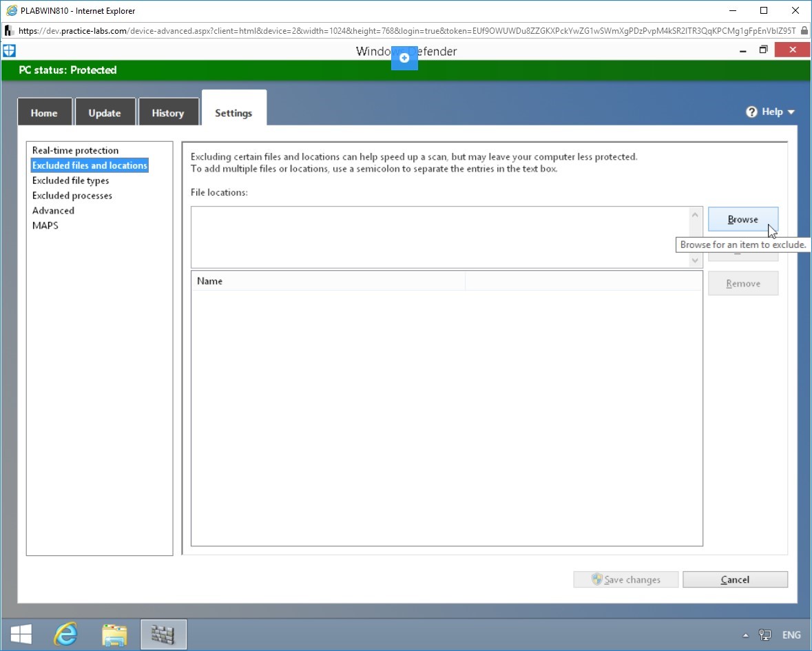Click inside the File locations text box
The height and width of the screenshot is (651, 812).
click(440, 237)
